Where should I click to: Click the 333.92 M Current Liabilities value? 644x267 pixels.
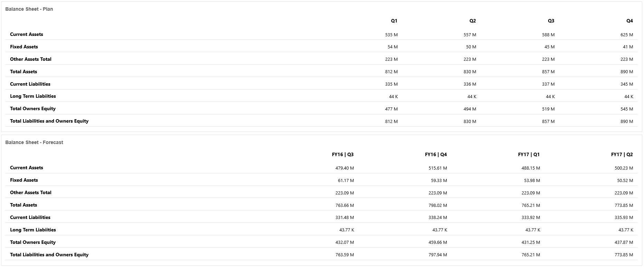(531, 218)
